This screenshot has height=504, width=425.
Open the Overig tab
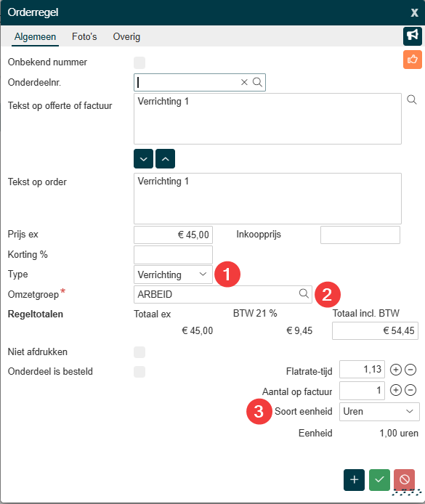pos(126,36)
